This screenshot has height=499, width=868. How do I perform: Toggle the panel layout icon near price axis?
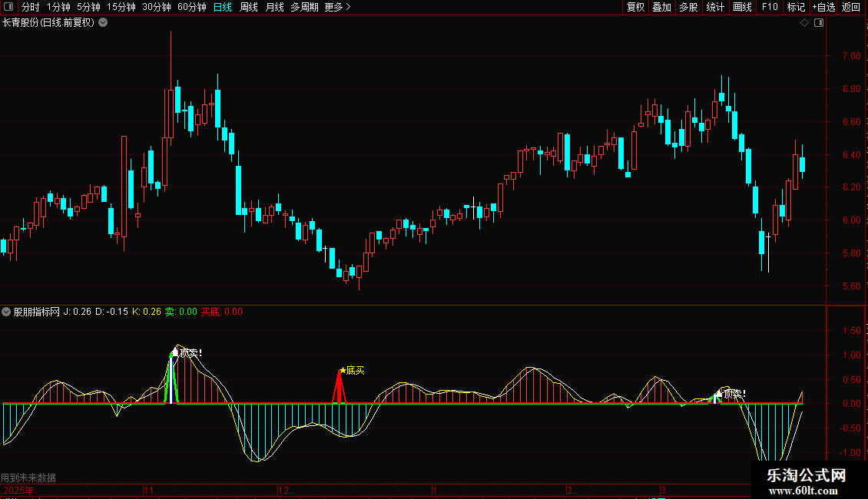point(819,23)
